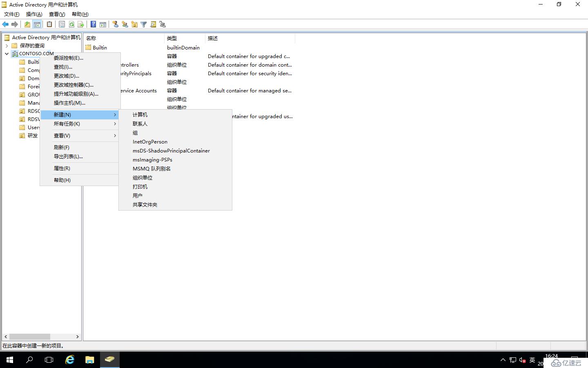588x368 pixels.
Task: Click the Back arrow toolbar icon
Action: [5, 25]
